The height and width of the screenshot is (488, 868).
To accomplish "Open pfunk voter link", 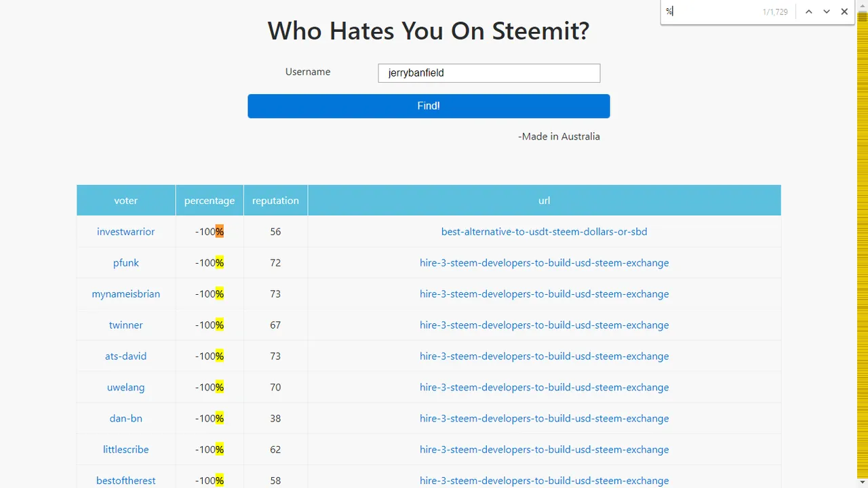I will pyautogui.click(x=126, y=263).
